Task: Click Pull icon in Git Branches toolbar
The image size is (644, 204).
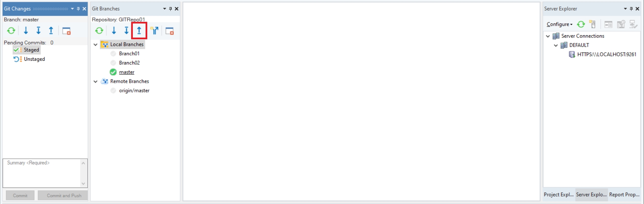Action: click(x=126, y=31)
